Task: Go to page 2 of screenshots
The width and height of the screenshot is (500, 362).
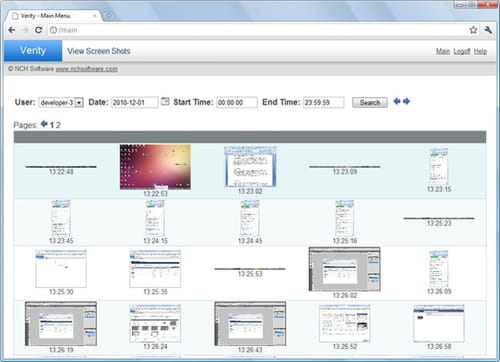Action: (x=58, y=125)
